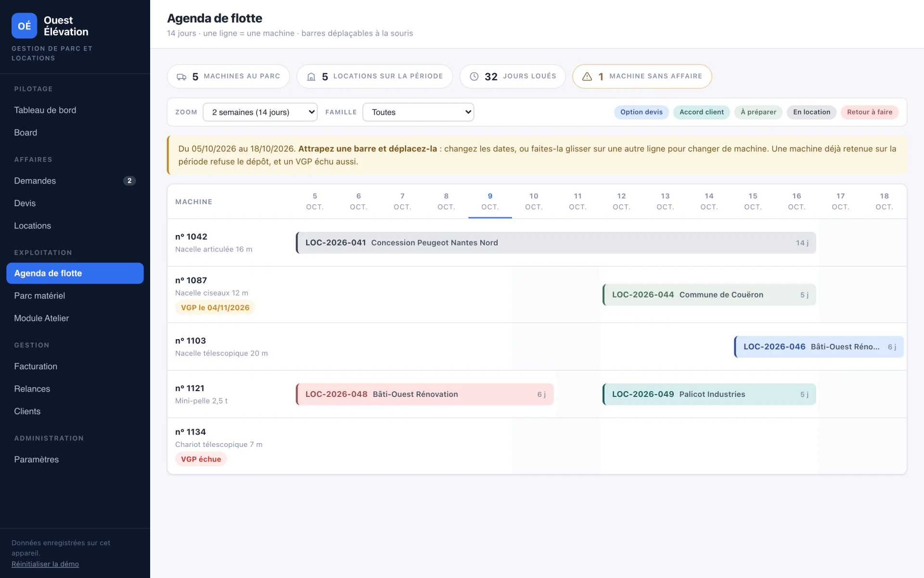The height and width of the screenshot is (578, 924).
Task: Open Clients page
Action: coord(75,411)
